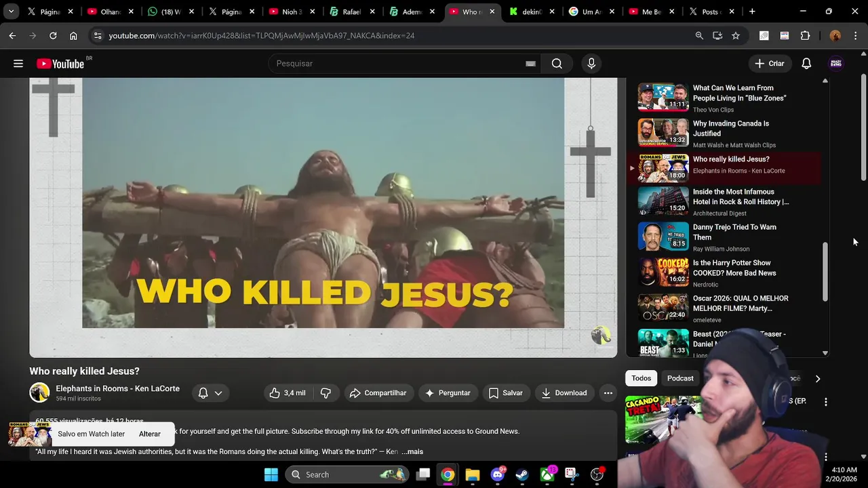Click playlist scrollbar down arrow
The image size is (868, 488).
click(x=825, y=353)
